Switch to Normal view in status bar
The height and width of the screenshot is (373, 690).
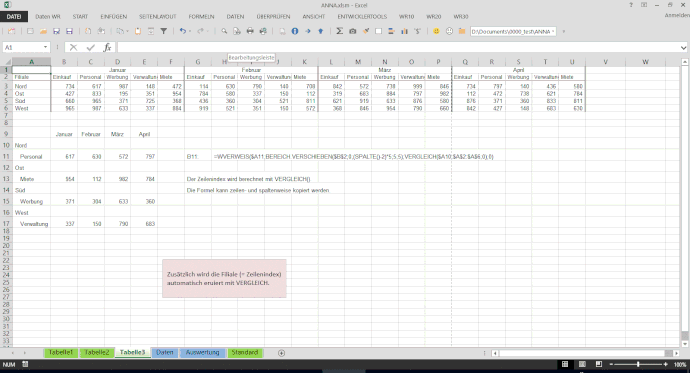point(565,364)
